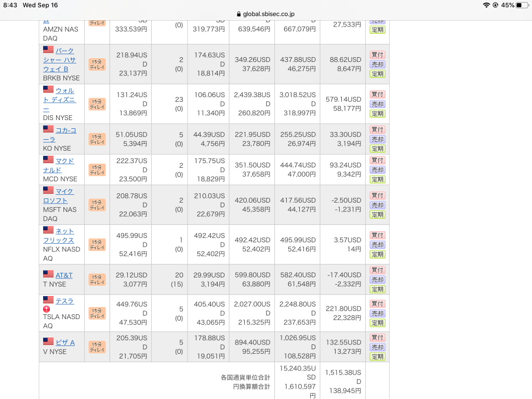532x399 pixels.
Task: Click 売却 button in KO row
Action: 377,139
